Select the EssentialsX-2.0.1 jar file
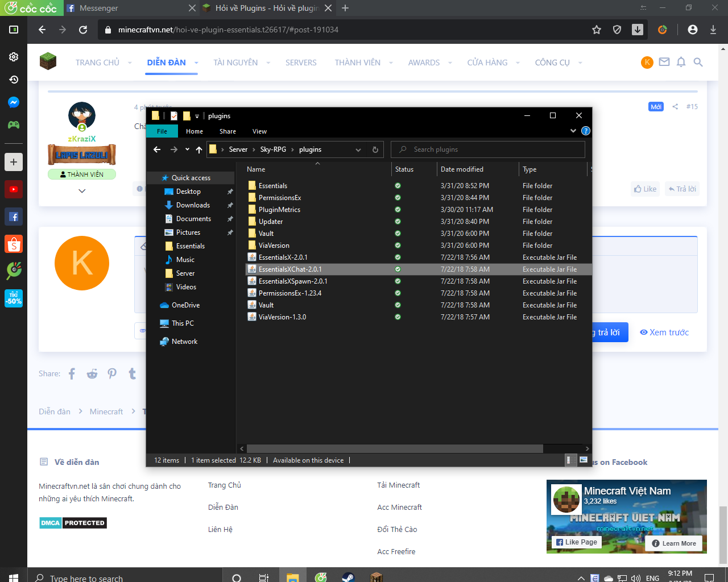The image size is (728, 582). [x=283, y=257]
